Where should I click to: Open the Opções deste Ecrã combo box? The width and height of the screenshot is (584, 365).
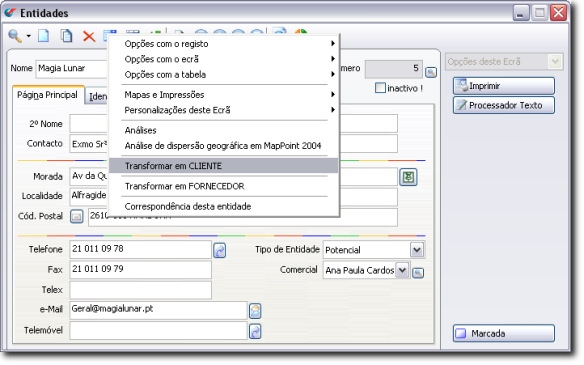point(504,61)
